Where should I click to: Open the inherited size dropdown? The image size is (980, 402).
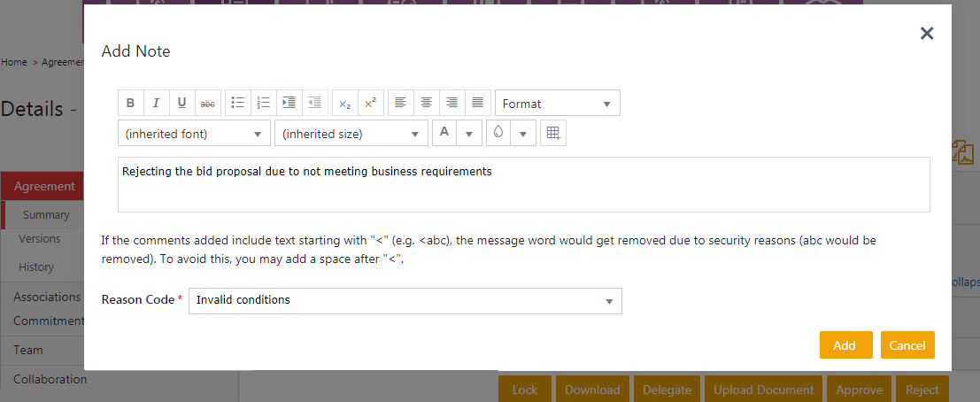(x=351, y=134)
